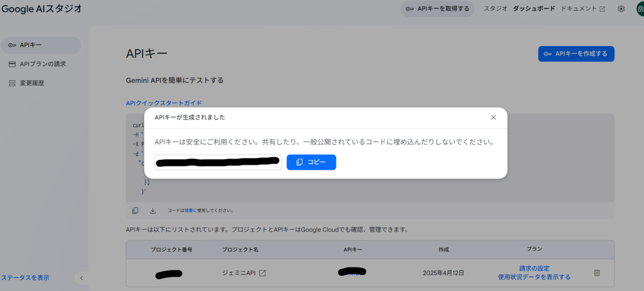Click the コピー button in dialog
Viewport: 644px width, 291px height.
311,162
